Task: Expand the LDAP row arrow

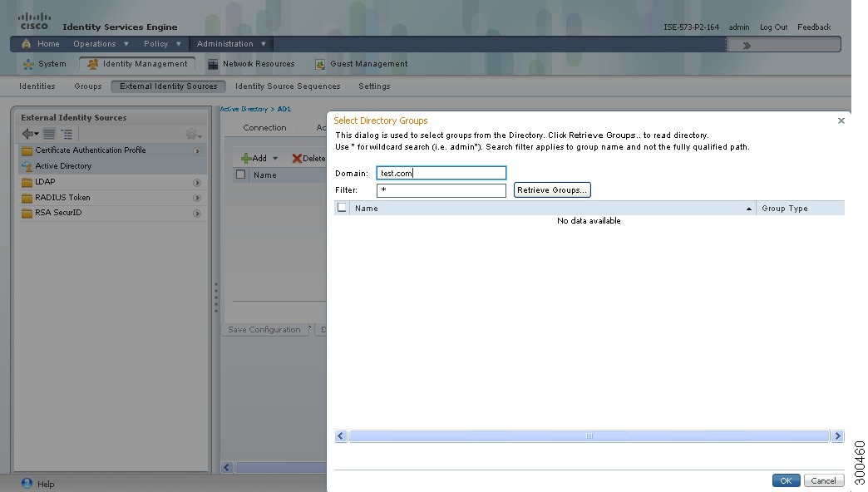Action: (x=197, y=183)
